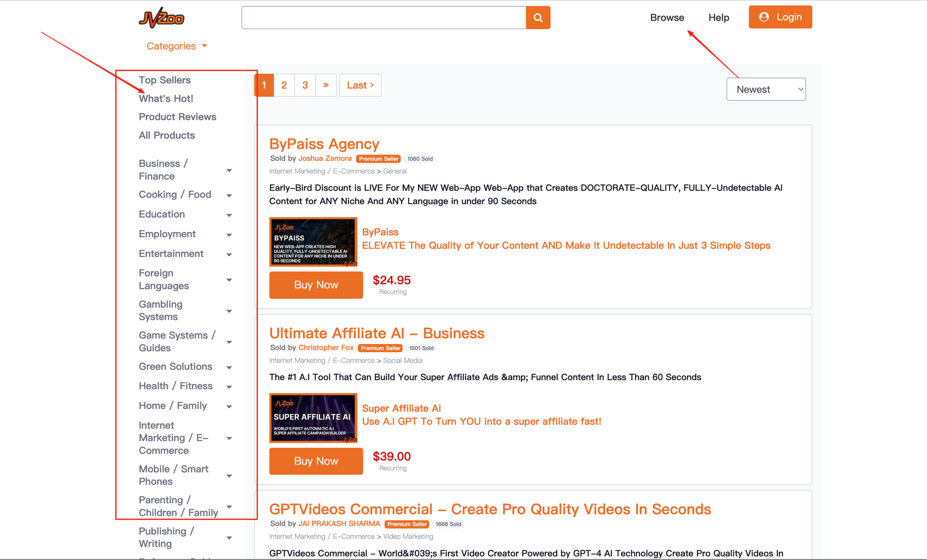Click the orange search magnifier button
The width and height of the screenshot is (927, 560).
(x=538, y=18)
